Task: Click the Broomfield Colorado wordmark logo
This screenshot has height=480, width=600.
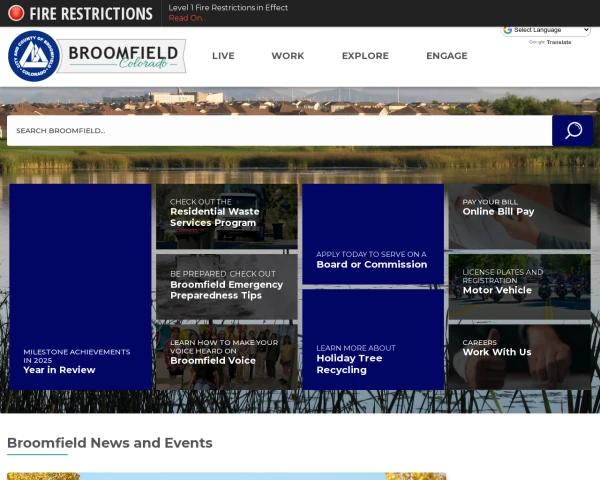Action: pos(125,56)
